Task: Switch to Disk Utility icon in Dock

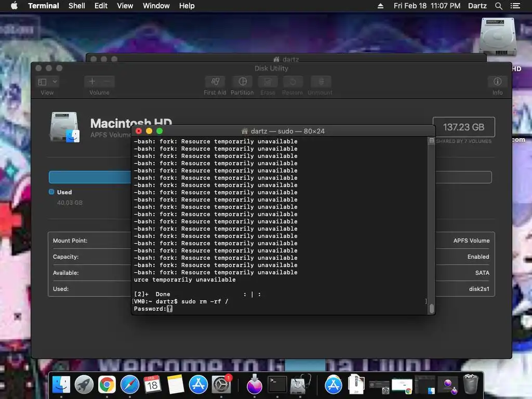Action: pyautogui.click(x=300, y=384)
